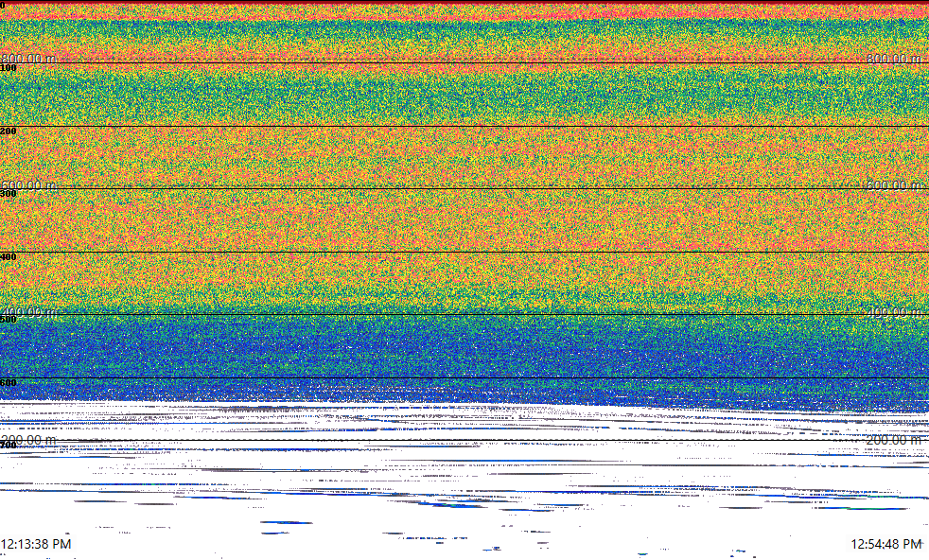Click the bold 600 depth gridline label
This screenshot has width=929, height=560.
(x=9, y=383)
